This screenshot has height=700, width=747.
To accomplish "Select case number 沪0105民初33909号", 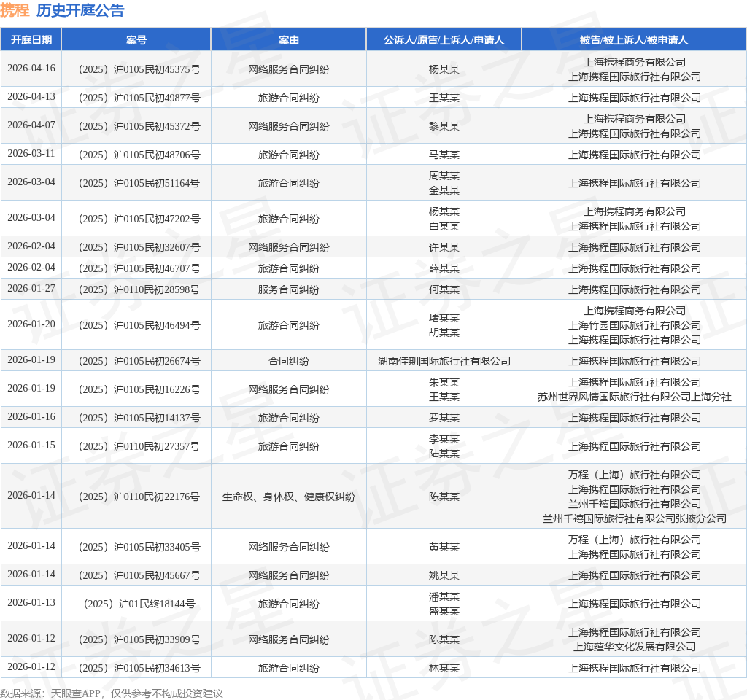I will click(139, 639).
